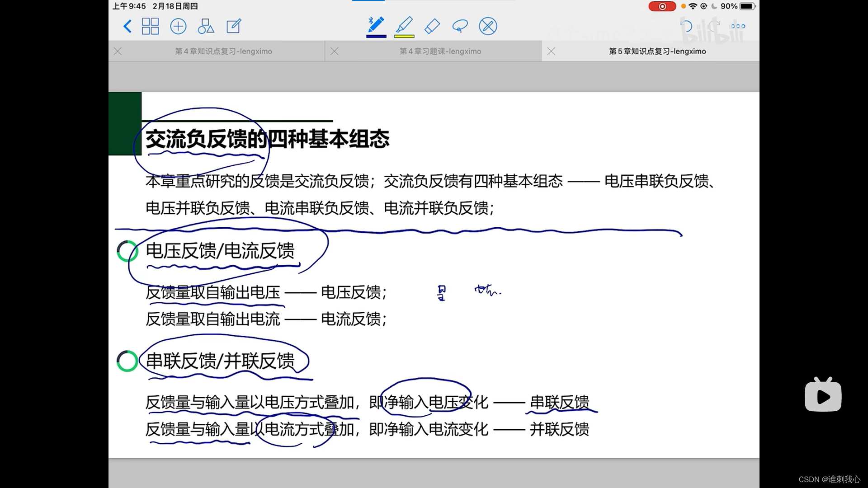The height and width of the screenshot is (488, 868).
Task: Open the three-dots more options menu
Action: pyautogui.click(x=738, y=26)
